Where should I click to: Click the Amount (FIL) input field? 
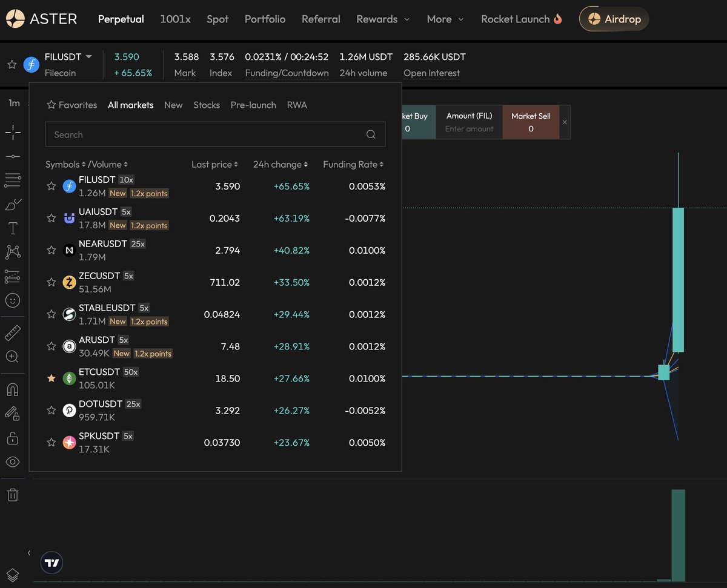tap(469, 128)
